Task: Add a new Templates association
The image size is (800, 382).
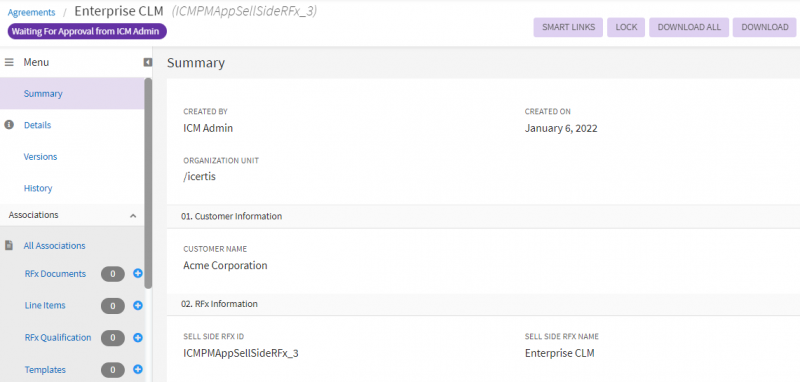Action: click(137, 369)
